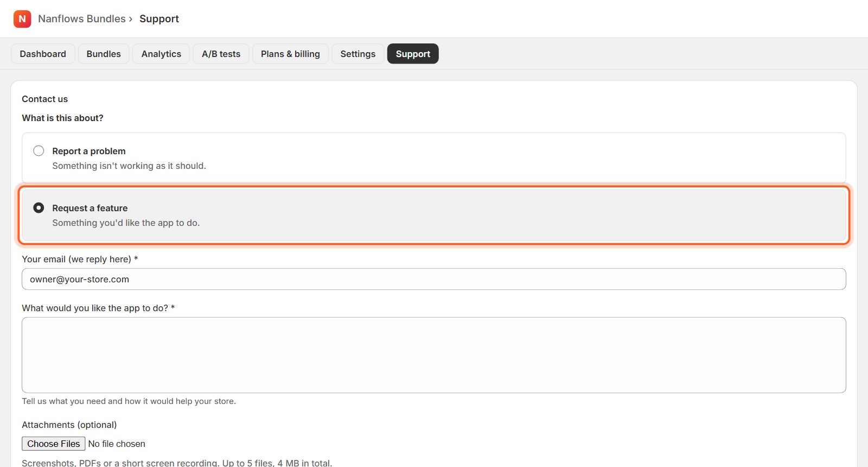Click the 'Something isn't working as it should.' text
Viewport: 868px width, 467px height.
[x=129, y=166]
